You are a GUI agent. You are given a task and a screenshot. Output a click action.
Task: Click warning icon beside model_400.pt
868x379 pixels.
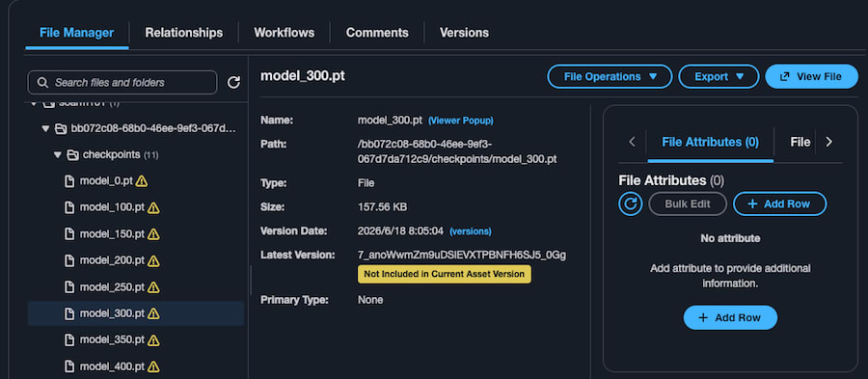point(154,366)
